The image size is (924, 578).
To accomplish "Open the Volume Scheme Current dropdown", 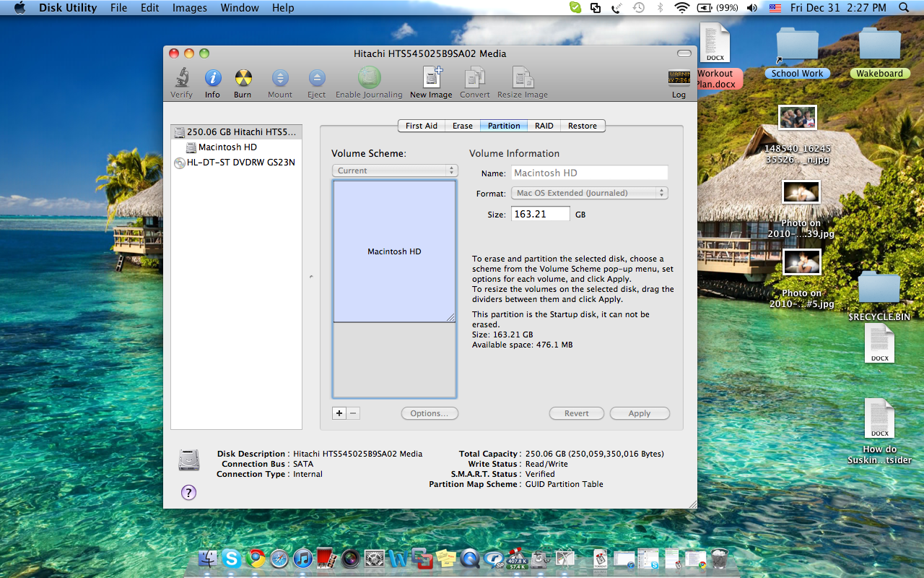I will coord(395,171).
